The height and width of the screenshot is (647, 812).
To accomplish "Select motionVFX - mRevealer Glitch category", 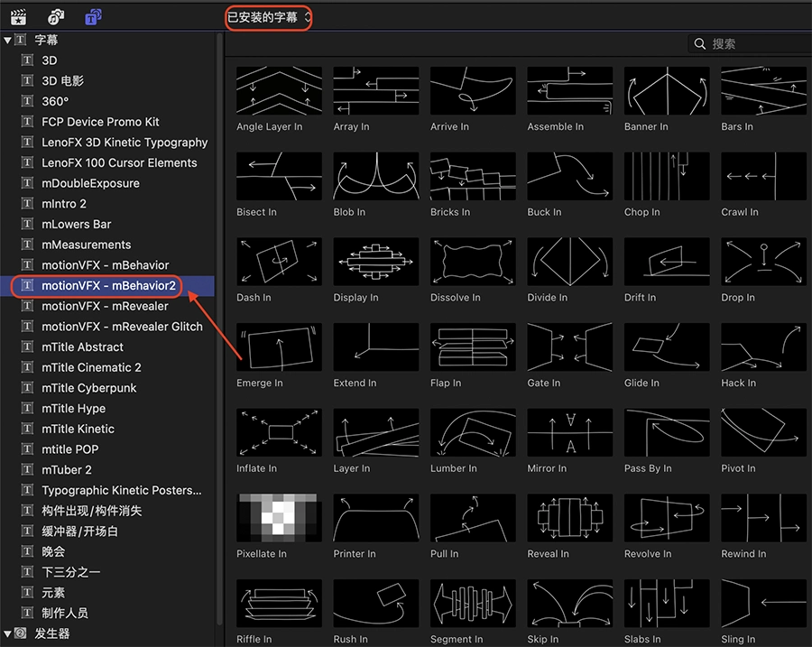I will tap(122, 327).
